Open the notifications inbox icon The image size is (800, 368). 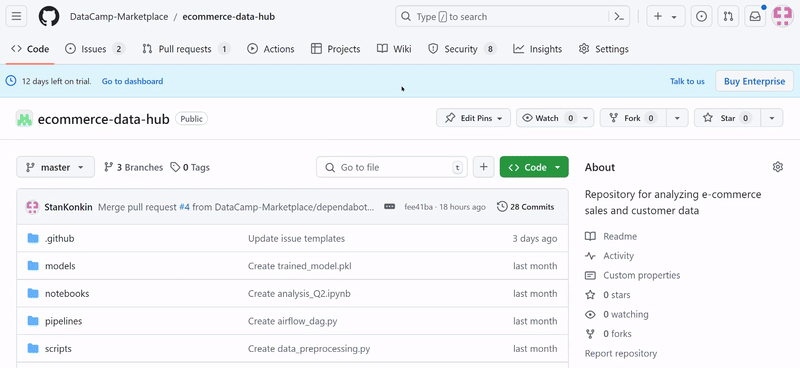(755, 16)
